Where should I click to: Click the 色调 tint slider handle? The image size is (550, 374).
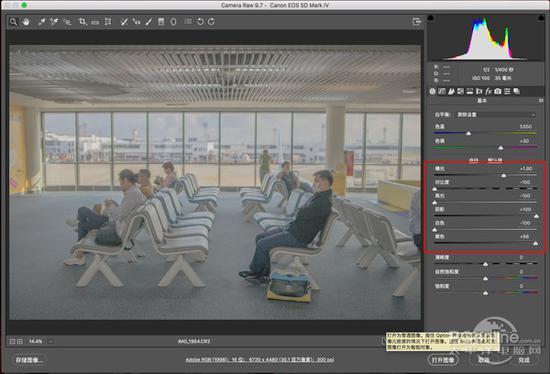click(x=501, y=148)
